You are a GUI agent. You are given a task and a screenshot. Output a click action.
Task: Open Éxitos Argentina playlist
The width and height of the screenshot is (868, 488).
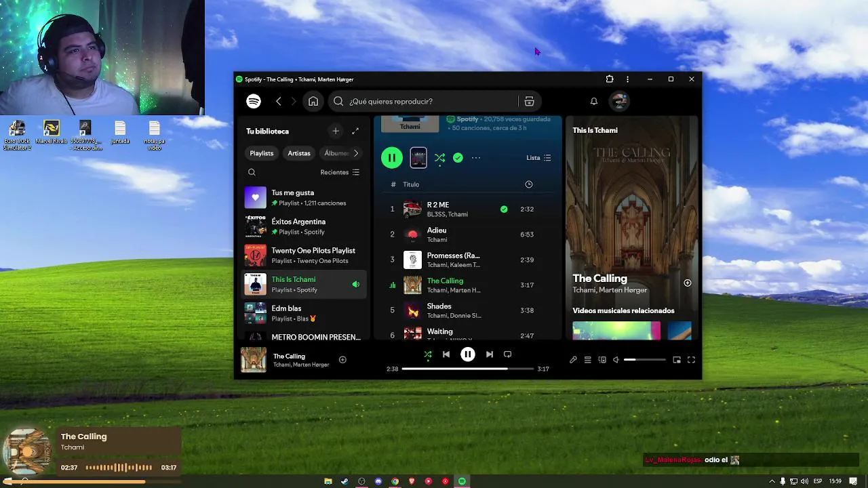(304, 226)
